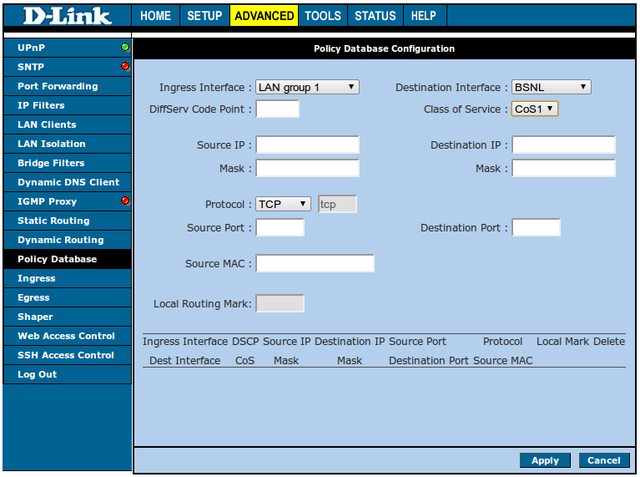Focus the Source MAC field
640x477 pixels.
click(315, 263)
